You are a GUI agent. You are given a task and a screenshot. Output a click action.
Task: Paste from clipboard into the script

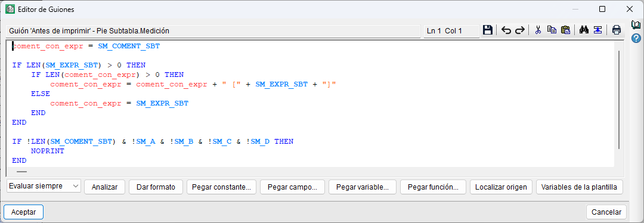coord(565,30)
